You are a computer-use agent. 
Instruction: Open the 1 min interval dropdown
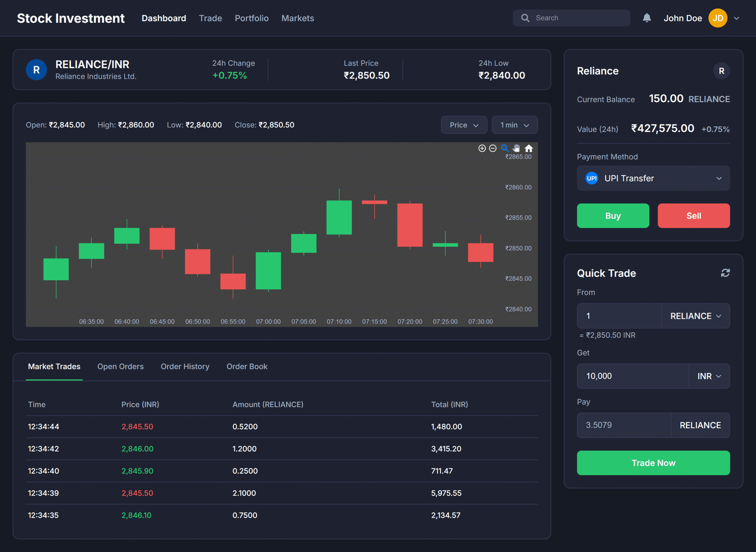click(515, 125)
